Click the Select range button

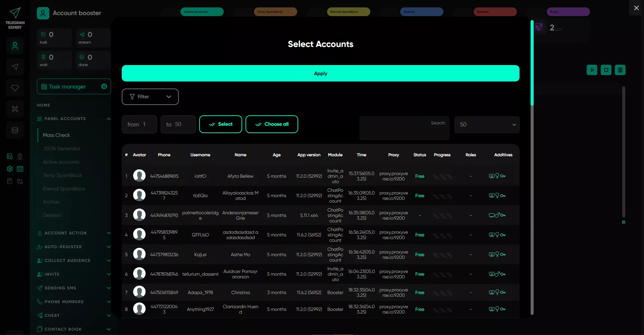220,124
